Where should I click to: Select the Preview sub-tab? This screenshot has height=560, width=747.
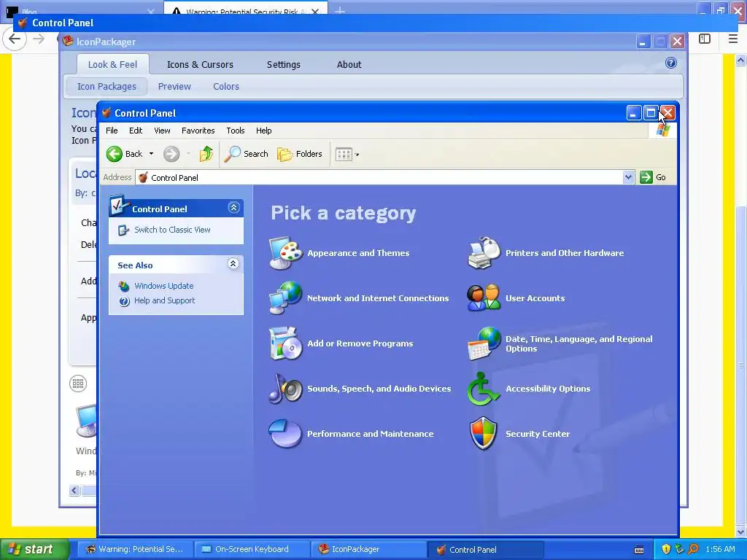pos(174,86)
